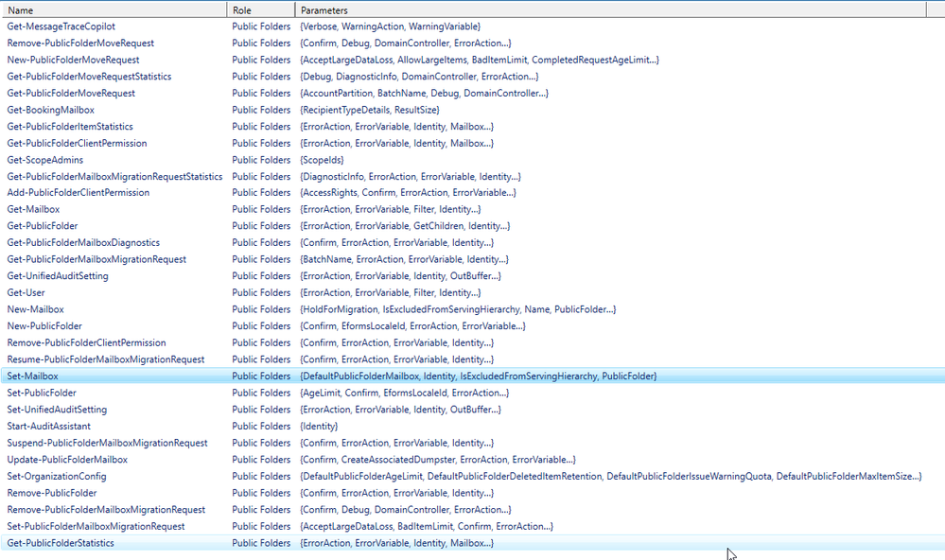Select the Get-PublicFolderClientPermission row
The image size is (945, 560).
point(473,144)
